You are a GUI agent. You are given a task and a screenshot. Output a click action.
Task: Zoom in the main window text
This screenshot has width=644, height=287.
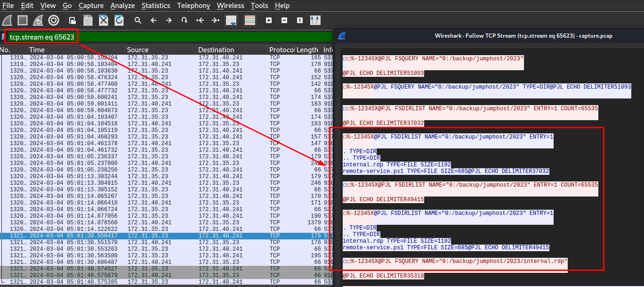tap(269, 20)
